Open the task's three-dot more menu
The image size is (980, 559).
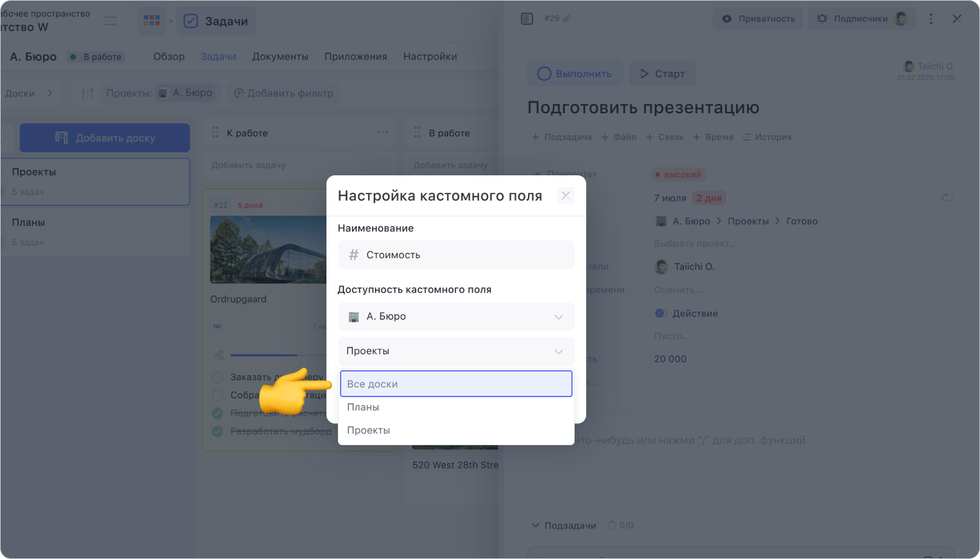pos(931,19)
